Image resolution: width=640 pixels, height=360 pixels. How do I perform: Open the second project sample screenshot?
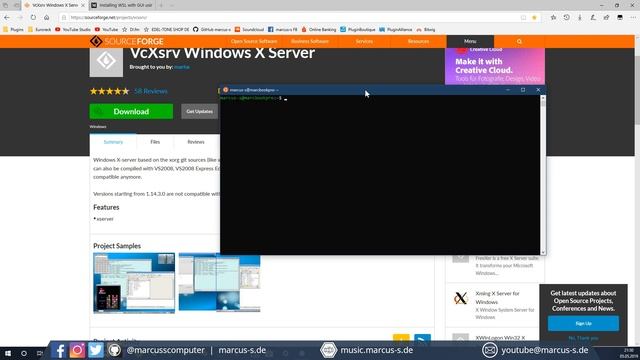coord(219,283)
